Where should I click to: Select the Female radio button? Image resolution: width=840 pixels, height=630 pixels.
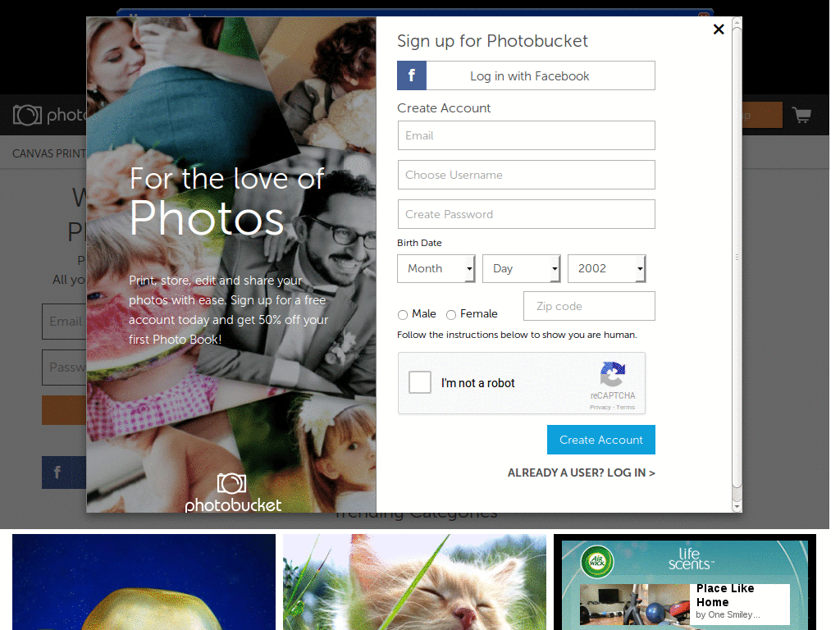tap(450, 314)
